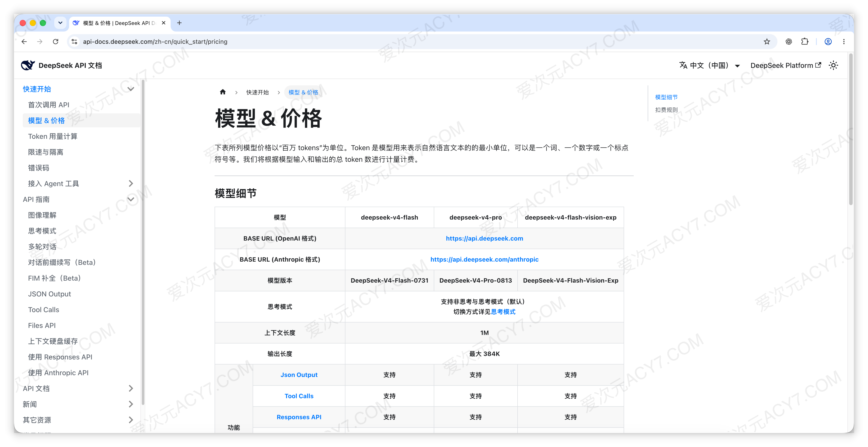Viewport: 868px width, 447px height.
Task: Reload the page with the refresh icon
Action: 56,41
